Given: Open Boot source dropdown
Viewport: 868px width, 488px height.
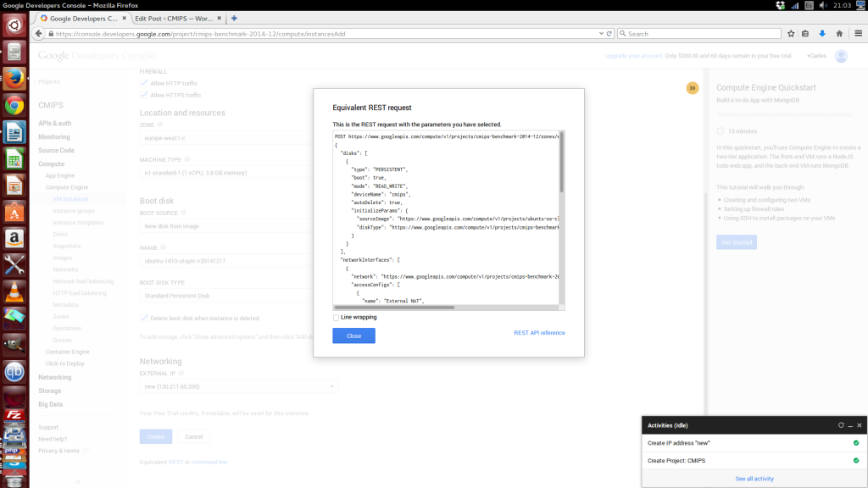Looking at the screenshot, I should tap(226, 225).
